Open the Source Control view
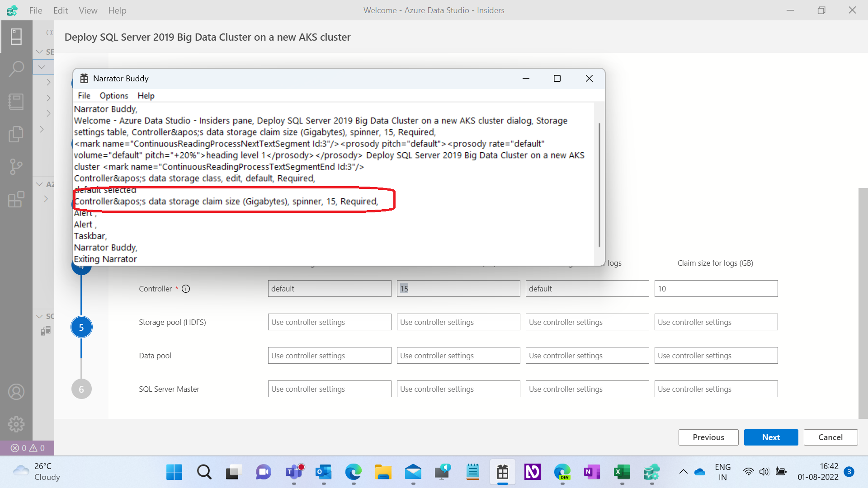This screenshot has height=488, width=868. click(17, 166)
